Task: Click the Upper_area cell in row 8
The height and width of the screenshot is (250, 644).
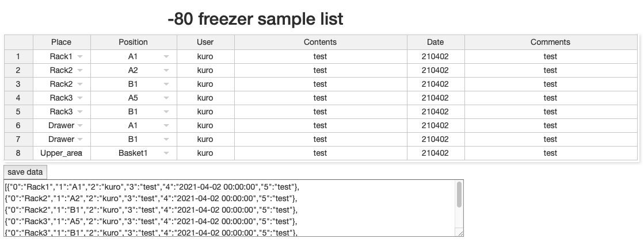Action: coord(61,153)
